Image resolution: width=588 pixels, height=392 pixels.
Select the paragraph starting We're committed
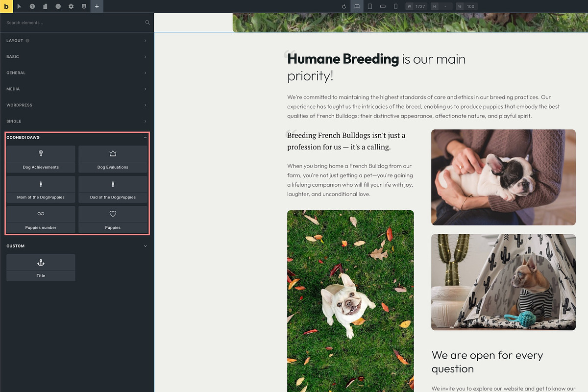click(x=424, y=107)
